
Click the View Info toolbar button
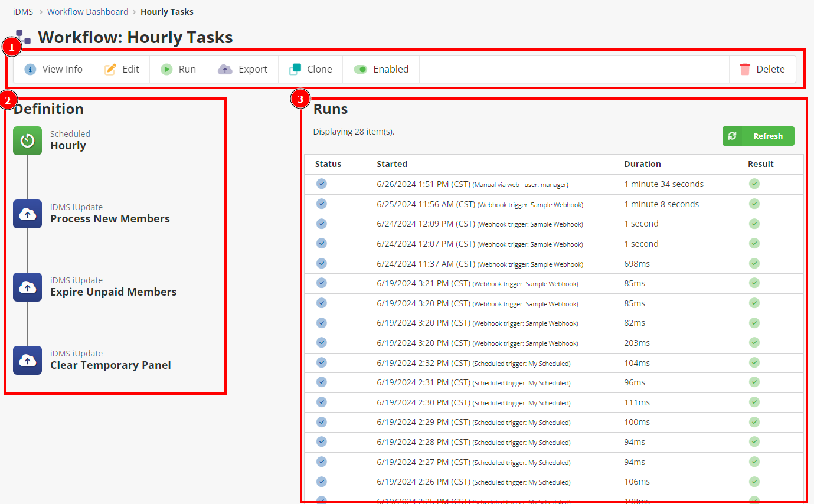point(54,69)
